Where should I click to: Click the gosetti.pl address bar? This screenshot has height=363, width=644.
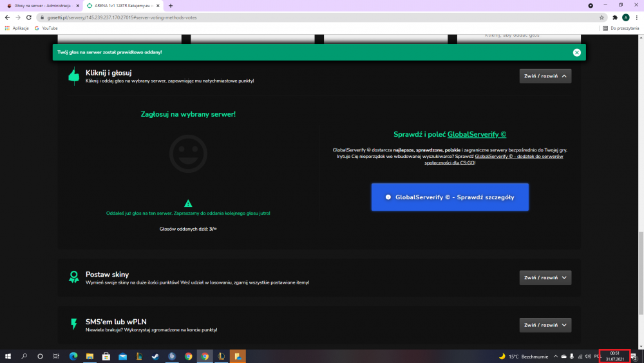coord(320,17)
